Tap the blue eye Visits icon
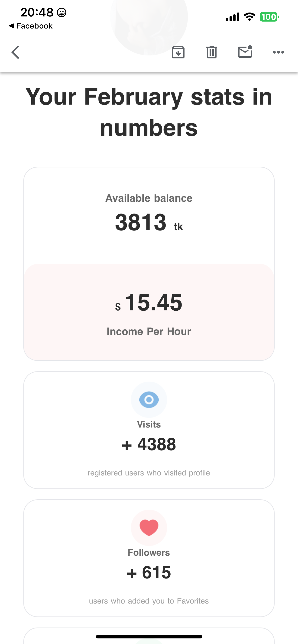 [x=149, y=399]
